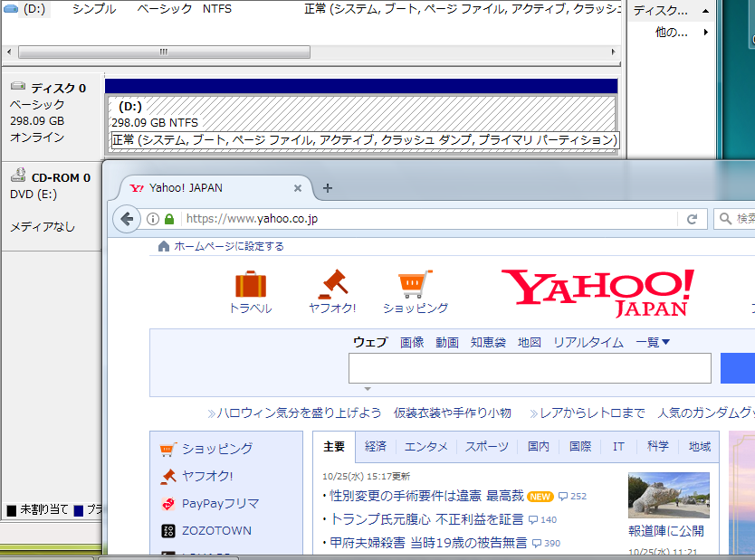Click the address bar URL field
755x560 pixels.
click(428, 219)
